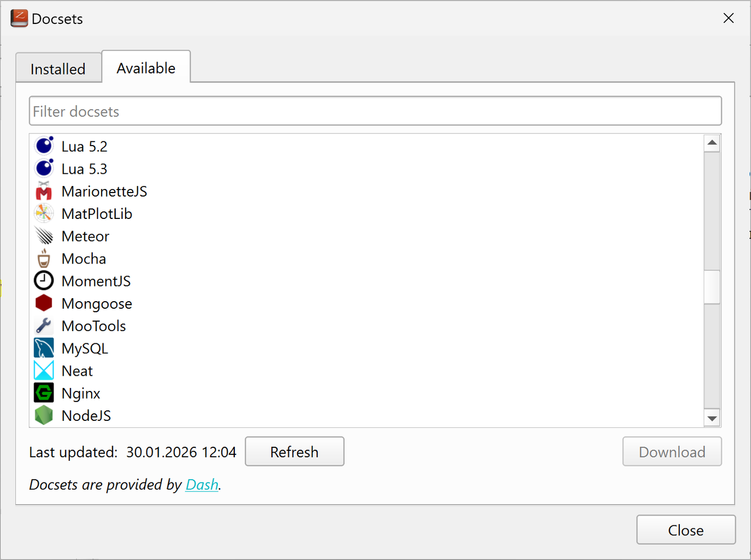Close the Docsets dialog via Close button
The image size is (751, 560).
(686, 529)
